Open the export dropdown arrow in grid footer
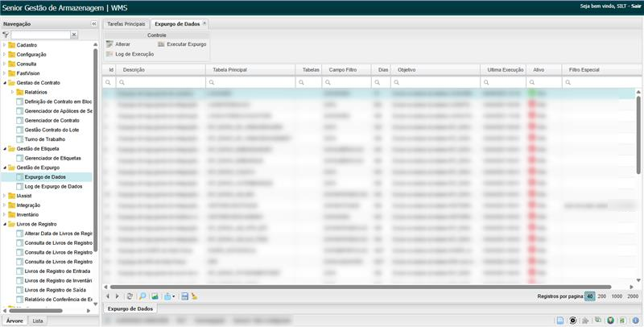The image size is (644, 327). [174, 296]
